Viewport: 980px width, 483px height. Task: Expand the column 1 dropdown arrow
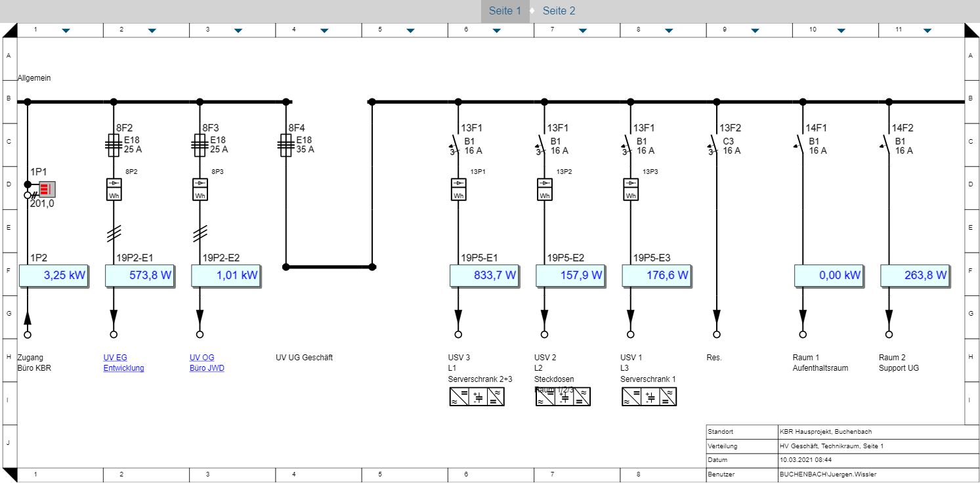pos(66,30)
